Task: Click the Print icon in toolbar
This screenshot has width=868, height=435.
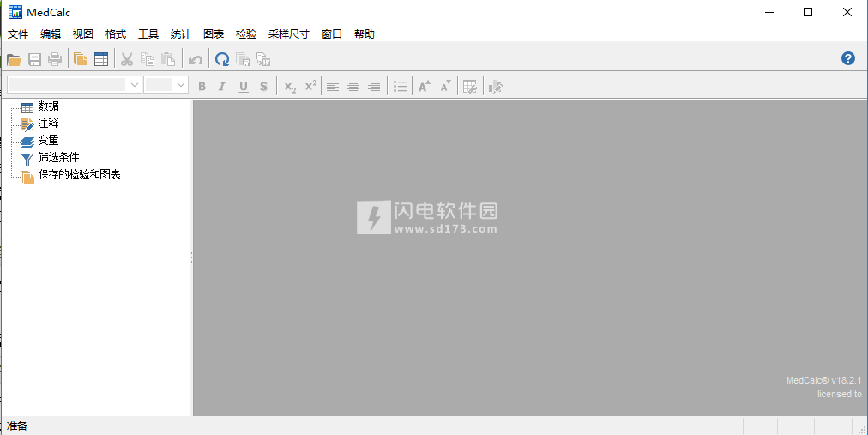Action: pos(55,59)
